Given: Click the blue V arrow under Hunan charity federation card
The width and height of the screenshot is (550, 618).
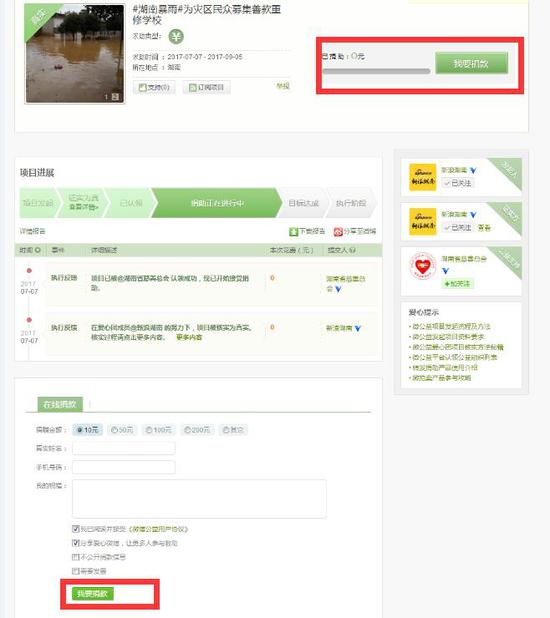Looking at the screenshot, I should coord(445,271).
